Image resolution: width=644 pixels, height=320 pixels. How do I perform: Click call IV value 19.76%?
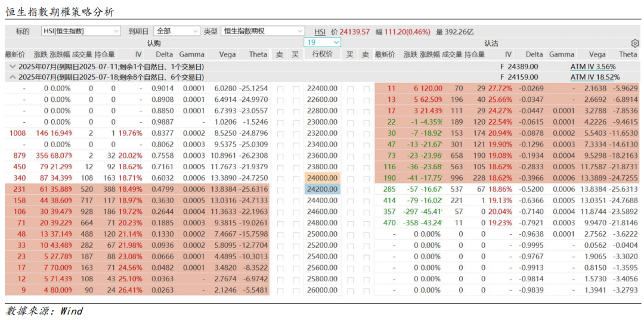click(130, 133)
